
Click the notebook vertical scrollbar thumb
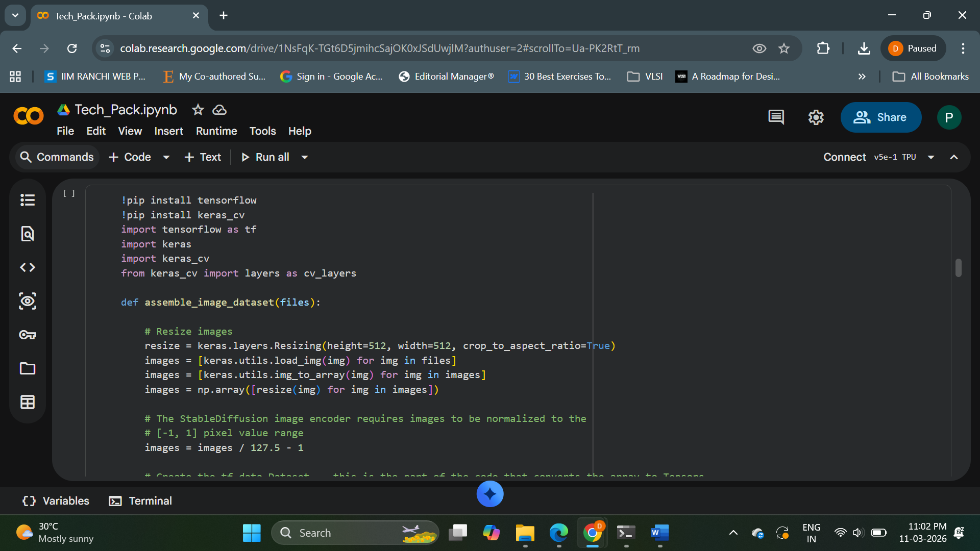tap(958, 268)
